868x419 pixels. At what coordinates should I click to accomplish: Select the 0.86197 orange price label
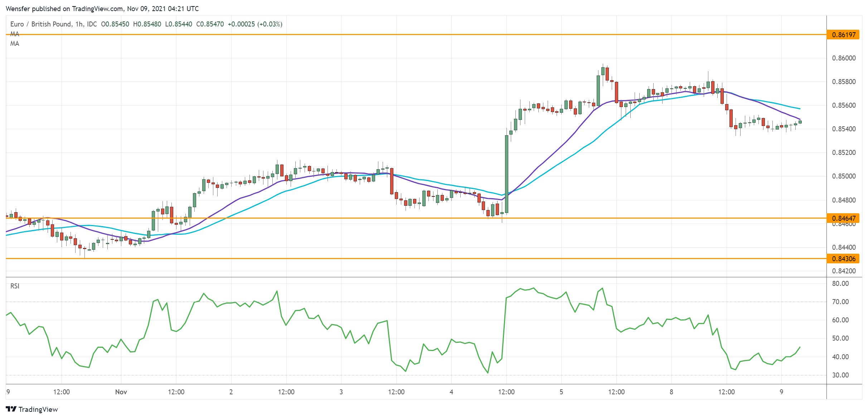[x=843, y=35]
